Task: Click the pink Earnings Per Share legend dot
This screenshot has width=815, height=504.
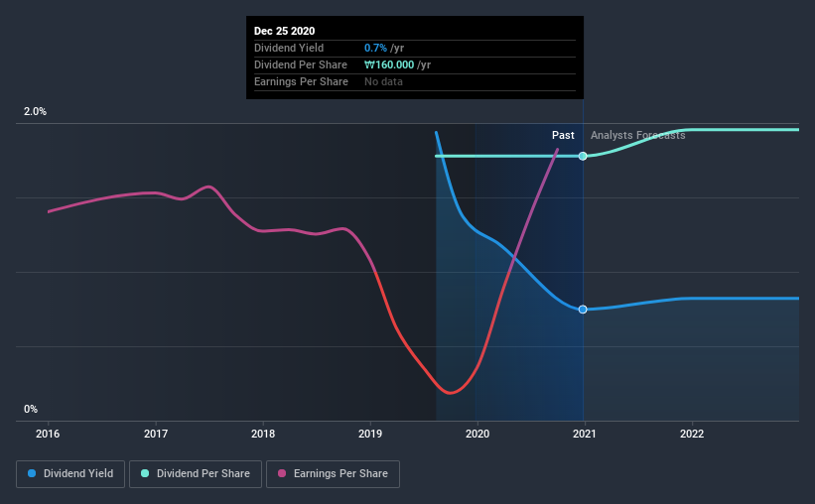Action: pos(282,473)
